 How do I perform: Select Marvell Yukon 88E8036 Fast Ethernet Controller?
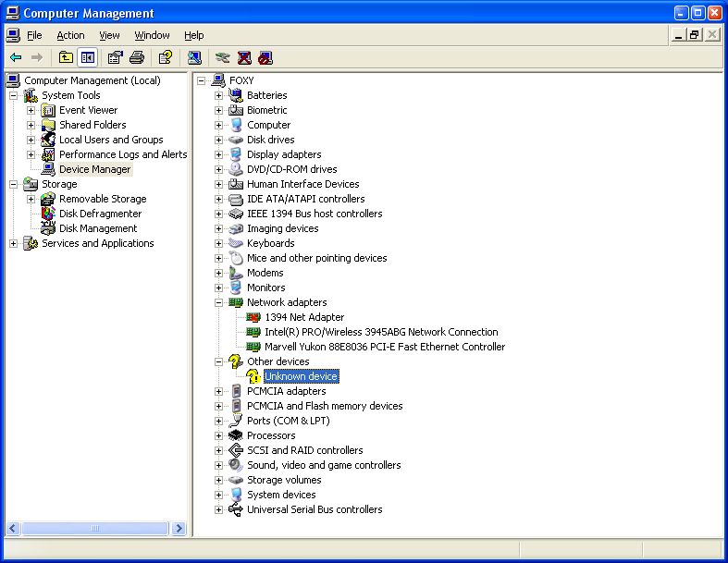[385, 347]
